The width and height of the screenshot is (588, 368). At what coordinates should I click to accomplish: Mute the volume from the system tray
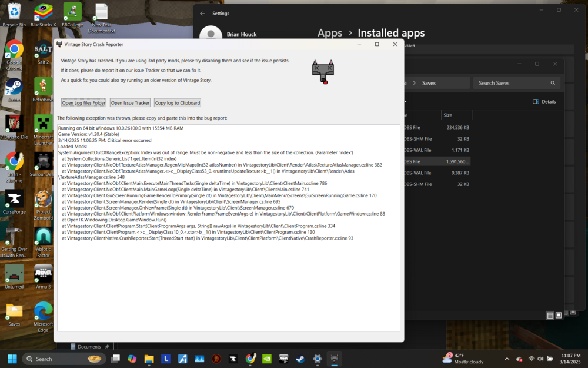click(540, 359)
